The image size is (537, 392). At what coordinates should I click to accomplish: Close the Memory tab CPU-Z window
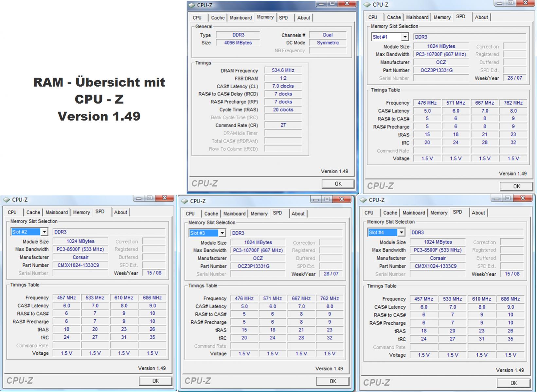(347, 4)
